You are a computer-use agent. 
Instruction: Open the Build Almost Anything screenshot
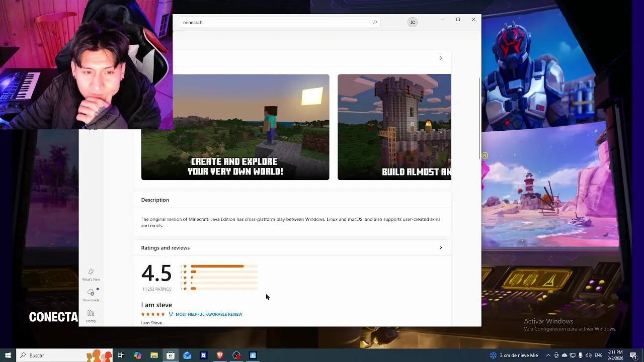(394, 127)
